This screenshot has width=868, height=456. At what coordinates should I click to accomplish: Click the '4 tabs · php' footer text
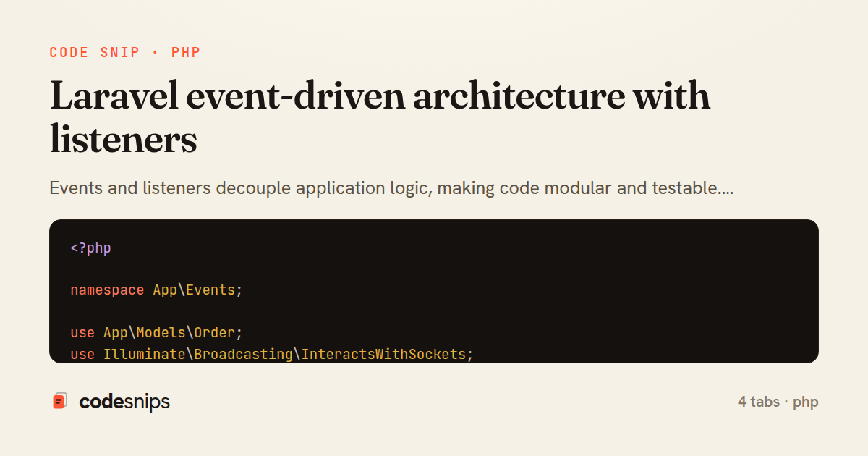(x=778, y=402)
